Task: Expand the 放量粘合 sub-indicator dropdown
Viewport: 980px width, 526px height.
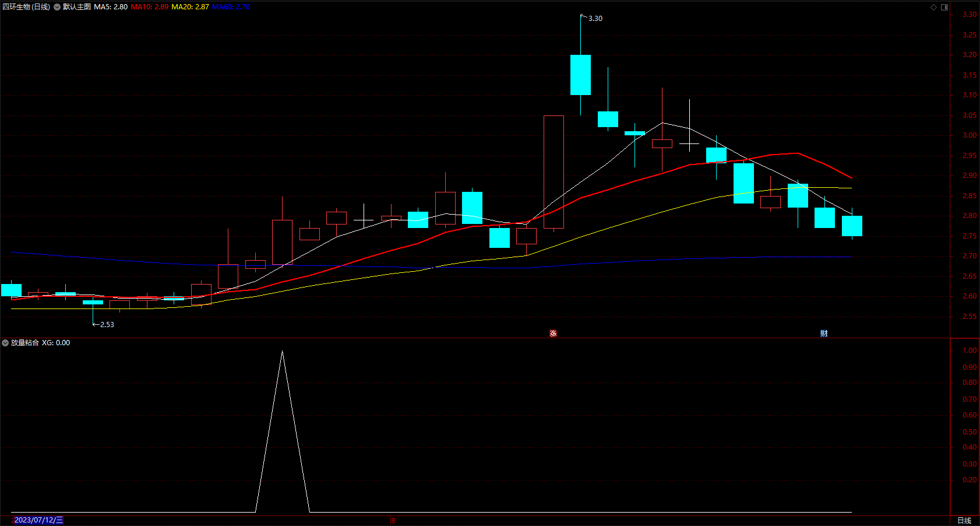Action: click(x=5, y=343)
